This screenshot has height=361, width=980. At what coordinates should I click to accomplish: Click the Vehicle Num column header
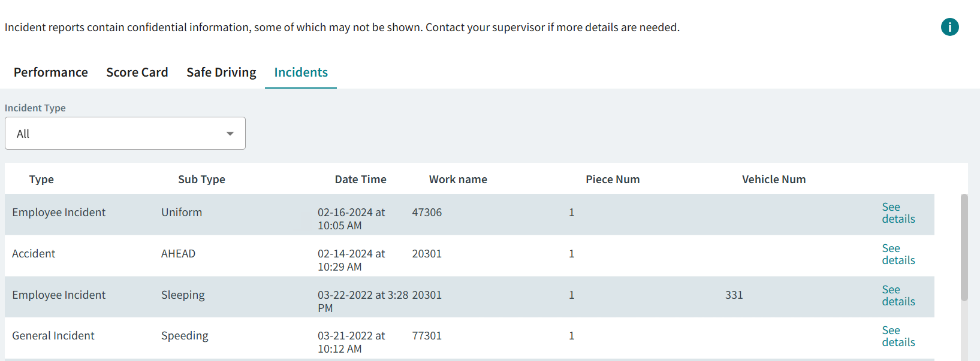click(773, 180)
